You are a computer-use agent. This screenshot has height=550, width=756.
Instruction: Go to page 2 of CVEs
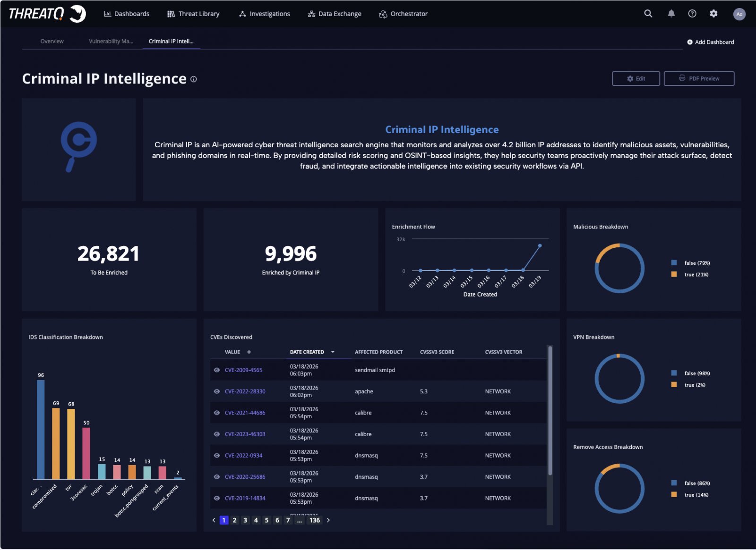[x=234, y=520]
